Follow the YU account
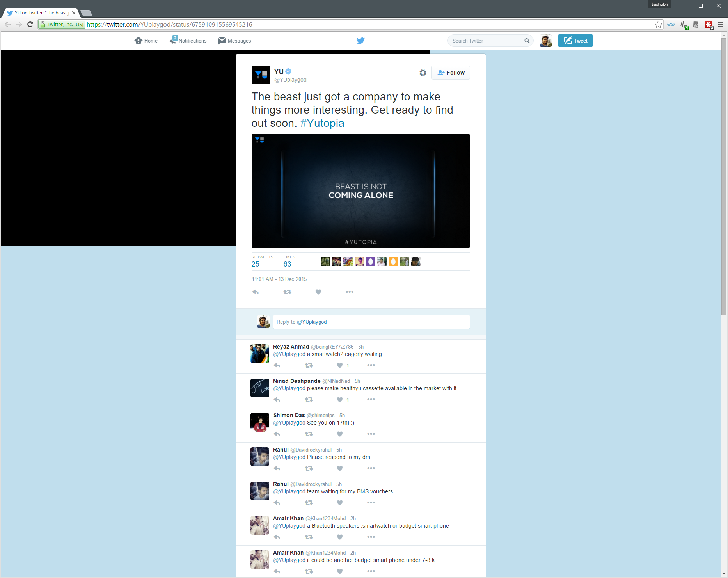Screen dimensions: 728x578 [x=451, y=73]
